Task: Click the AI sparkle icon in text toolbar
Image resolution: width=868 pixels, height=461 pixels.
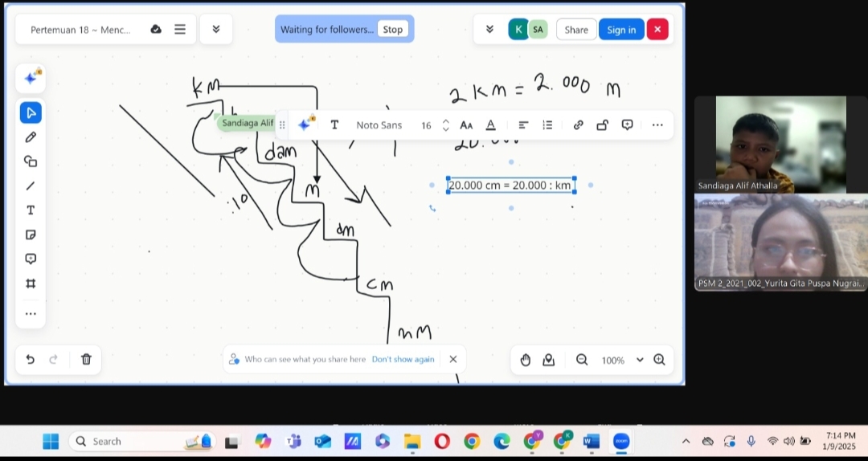Action: tap(305, 125)
